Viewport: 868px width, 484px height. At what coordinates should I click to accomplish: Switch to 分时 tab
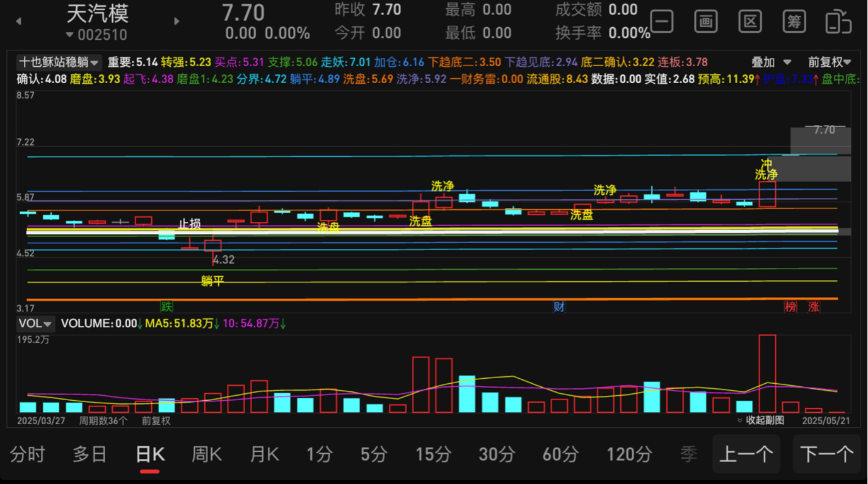click(28, 454)
